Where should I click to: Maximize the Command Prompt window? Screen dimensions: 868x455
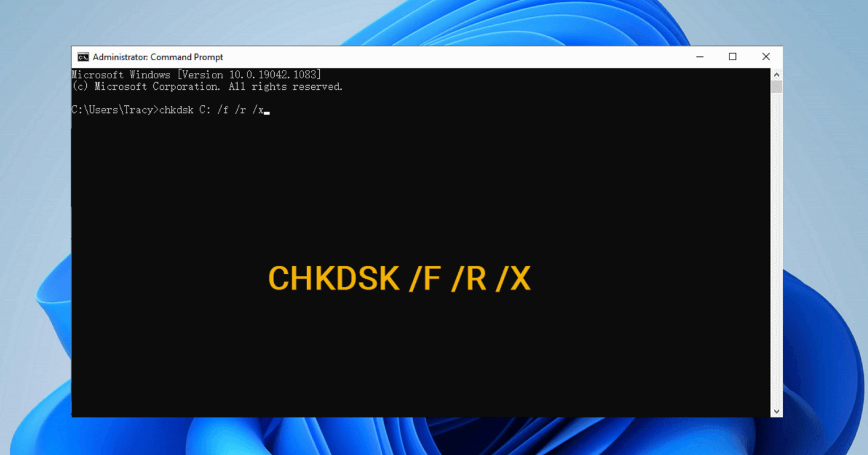pyautogui.click(x=732, y=57)
